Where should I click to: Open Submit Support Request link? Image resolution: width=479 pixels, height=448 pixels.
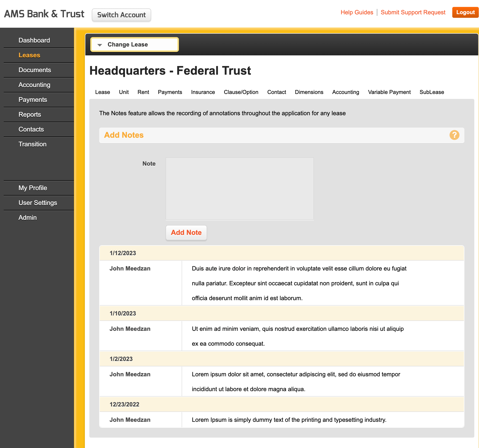coord(413,12)
